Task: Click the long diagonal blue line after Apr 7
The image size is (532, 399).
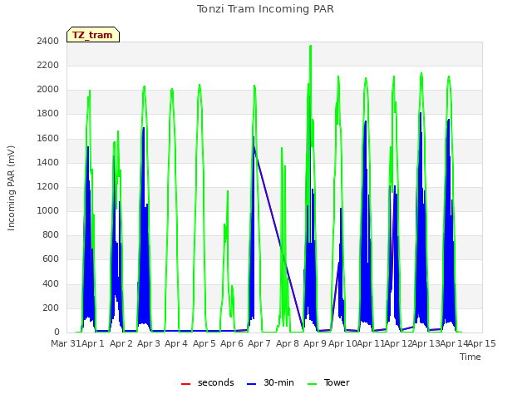Action: (x=278, y=238)
